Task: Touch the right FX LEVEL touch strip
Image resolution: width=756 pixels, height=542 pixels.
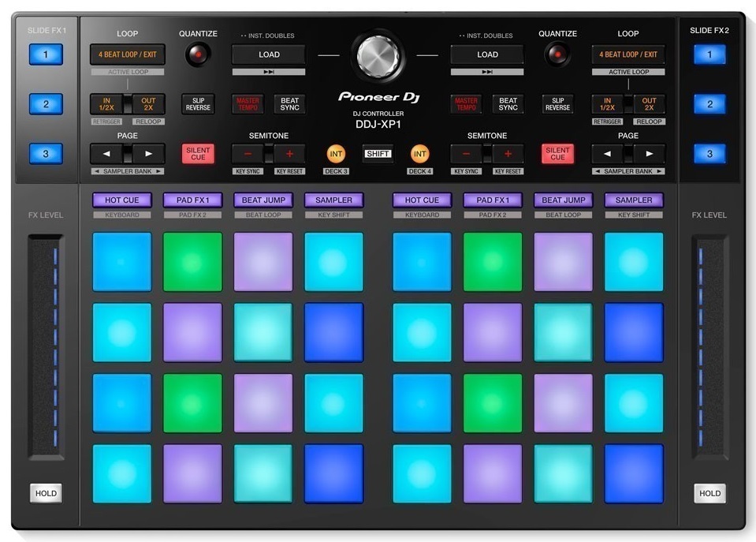Action: tap(709, 346)
